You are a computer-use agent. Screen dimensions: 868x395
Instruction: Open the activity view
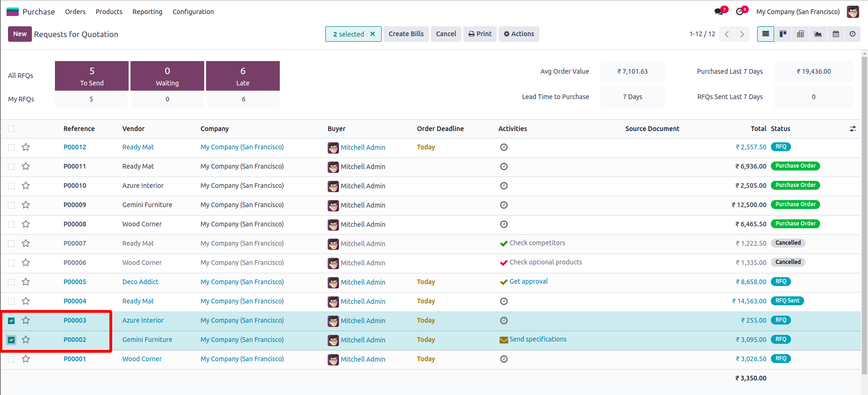pyautogui.click(x=853, y=34)
